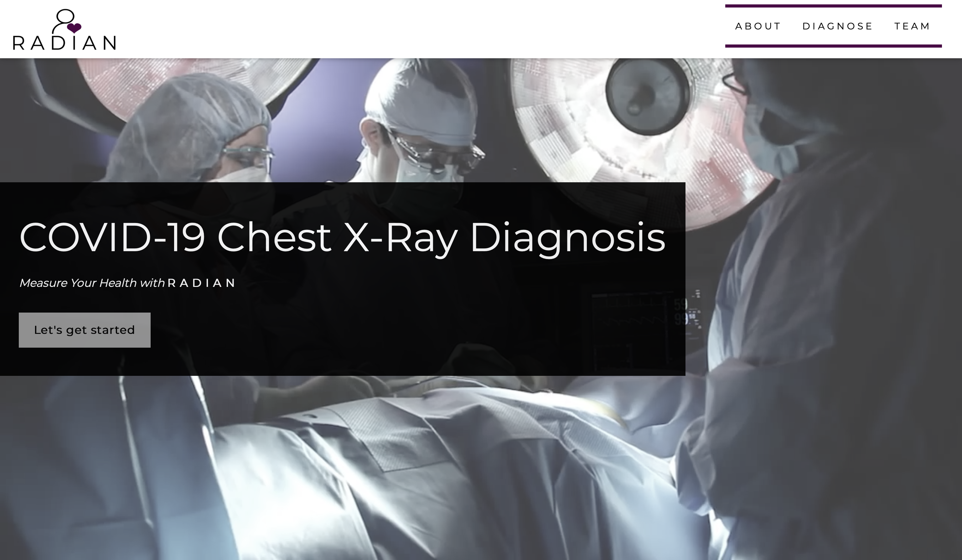Open the TEAM section link

click(x=912, y=26)
